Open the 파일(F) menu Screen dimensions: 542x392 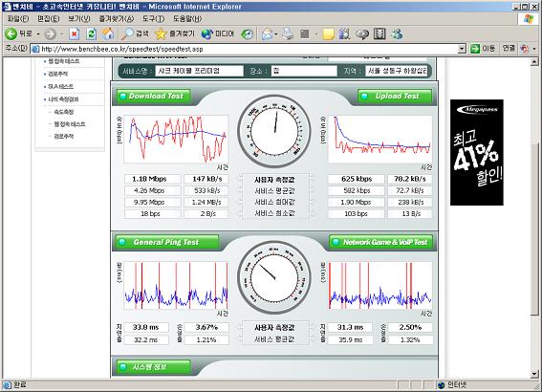point(18,19)
